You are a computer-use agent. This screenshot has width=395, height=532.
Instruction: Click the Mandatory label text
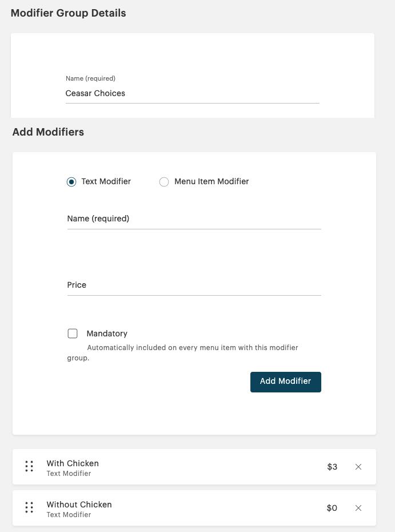[107, 333]
